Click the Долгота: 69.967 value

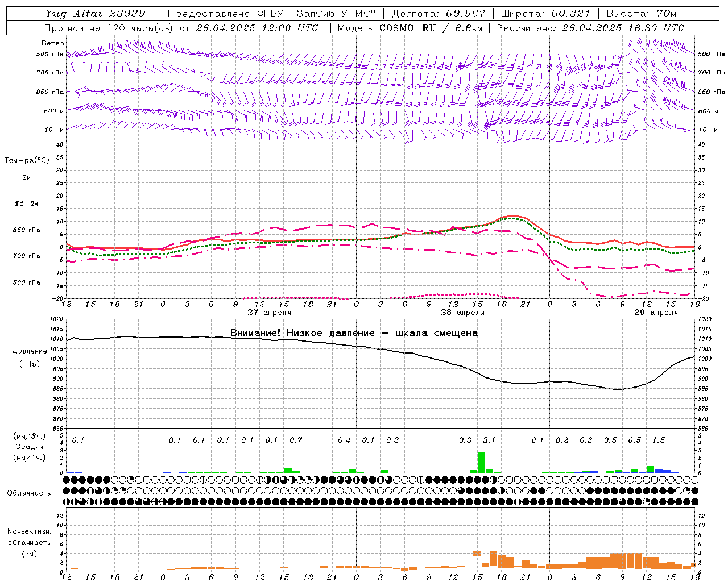coord(439,14)
